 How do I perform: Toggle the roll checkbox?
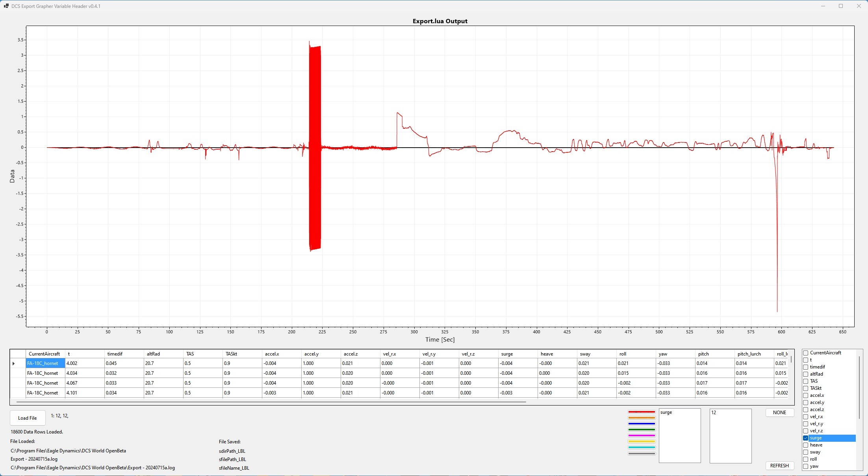click(806, 459)
